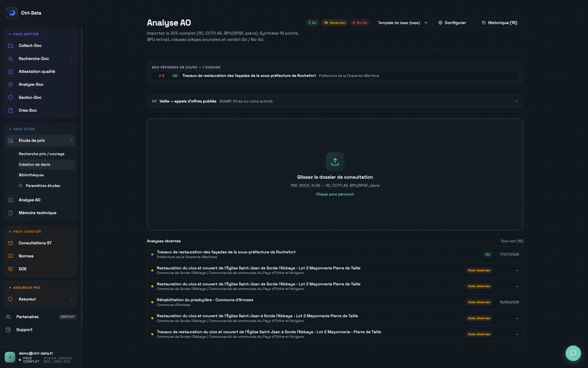Open Recherche prix / ouvrage submenu item

pos(42,154)
